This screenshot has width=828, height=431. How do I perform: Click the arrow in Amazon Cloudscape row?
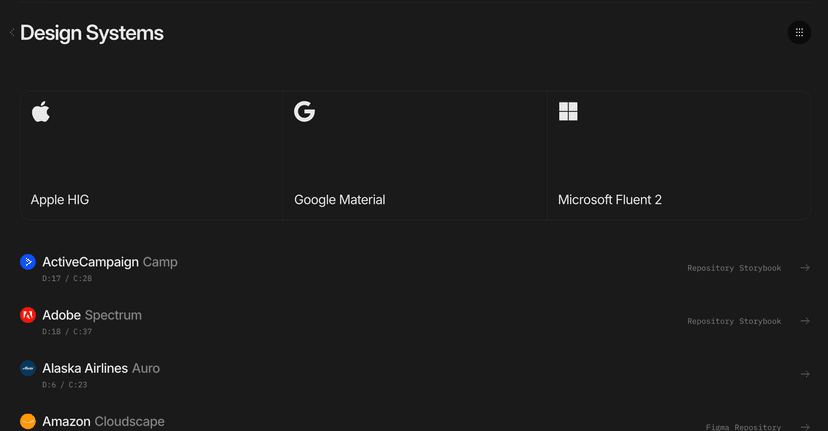(805, 427)
